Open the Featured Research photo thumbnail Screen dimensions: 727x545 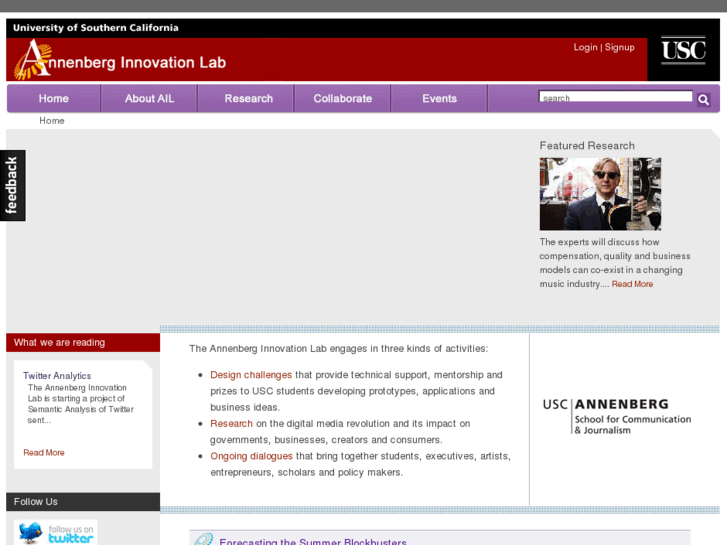[x=600, y=194]
